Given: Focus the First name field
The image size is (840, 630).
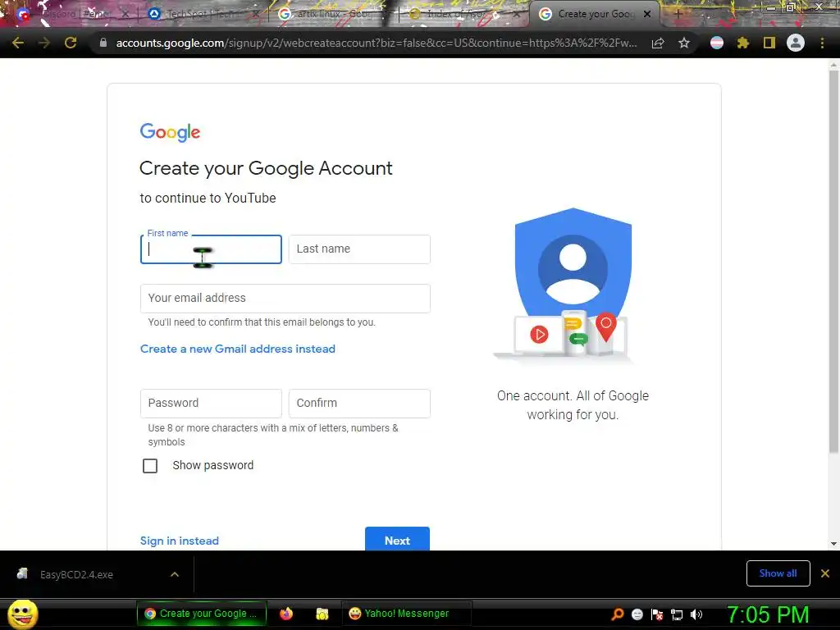Looking at the screenshot, I should click(211, 249).
